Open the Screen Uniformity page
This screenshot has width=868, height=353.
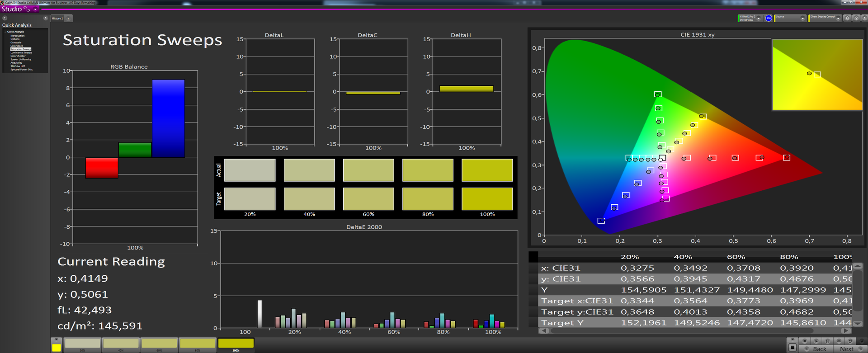21,59
